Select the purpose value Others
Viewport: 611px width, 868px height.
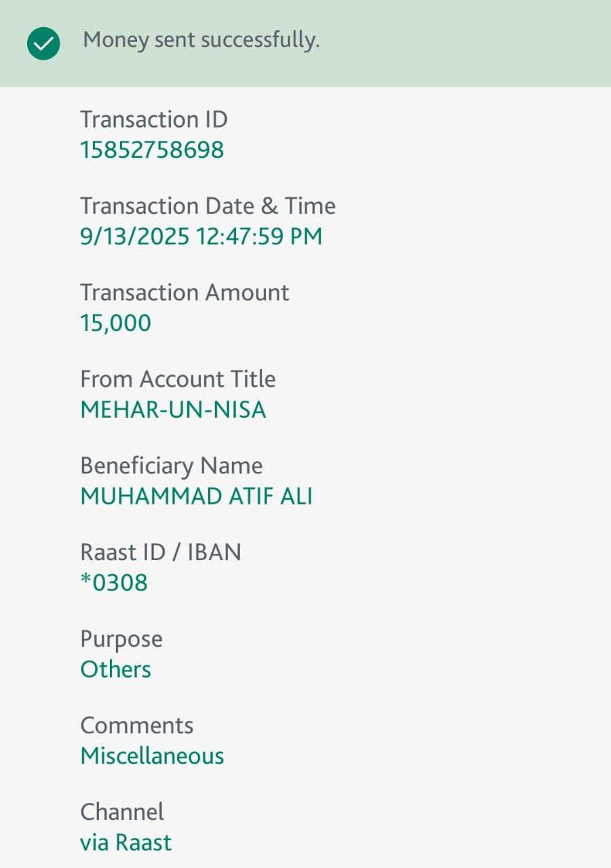coord(115,670)
